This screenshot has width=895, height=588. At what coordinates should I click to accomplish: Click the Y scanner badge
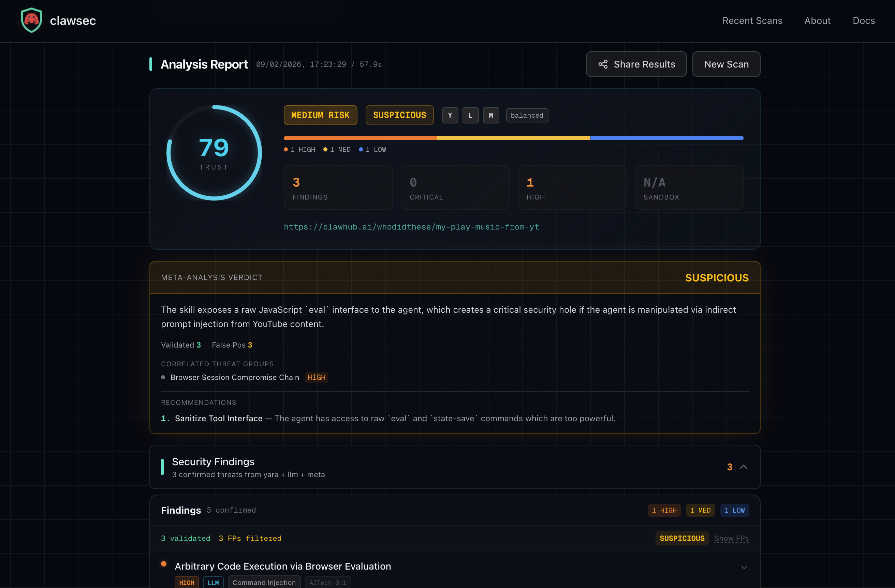pos(450,115)
